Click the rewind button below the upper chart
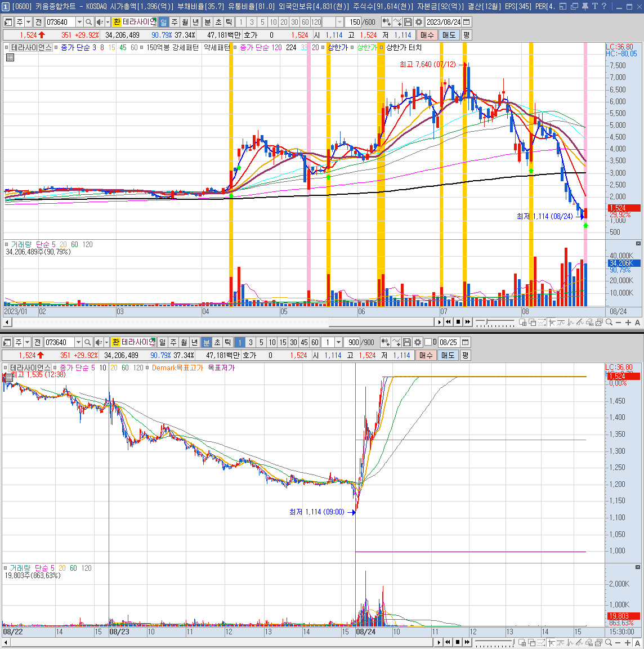 (x=448, y=322)
